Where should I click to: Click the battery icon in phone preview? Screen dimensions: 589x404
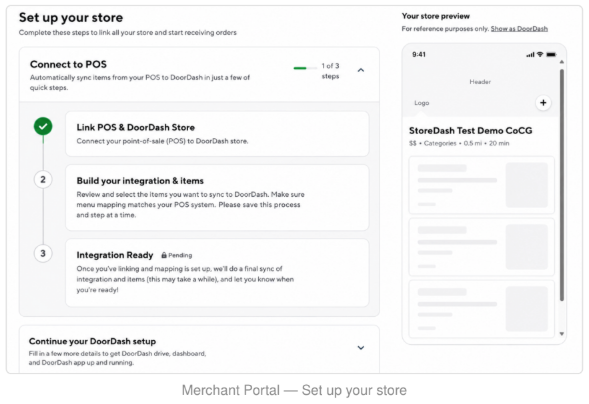551,54
